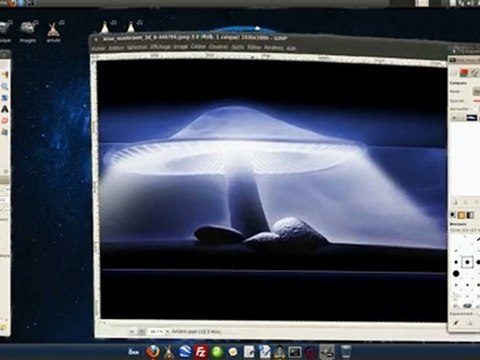Open the layer Mode dropdown
Screen dimensions: 480x360
(x=476, y=91)
